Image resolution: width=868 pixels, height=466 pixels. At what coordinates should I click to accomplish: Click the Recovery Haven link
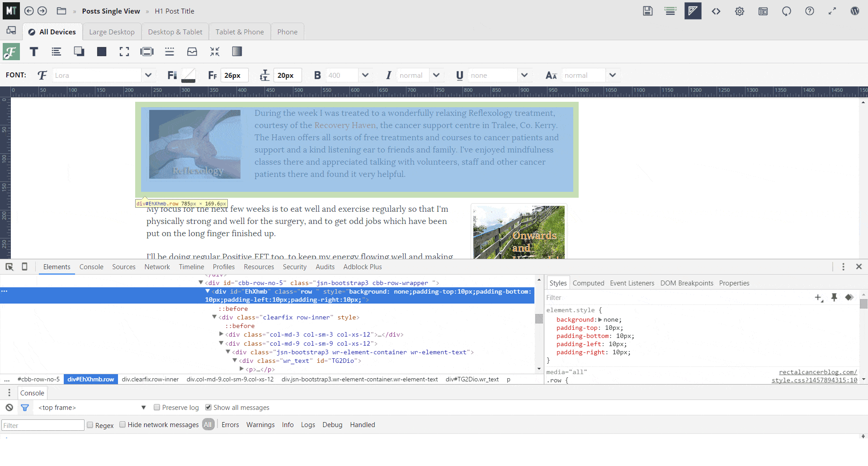tap(345, 125)
